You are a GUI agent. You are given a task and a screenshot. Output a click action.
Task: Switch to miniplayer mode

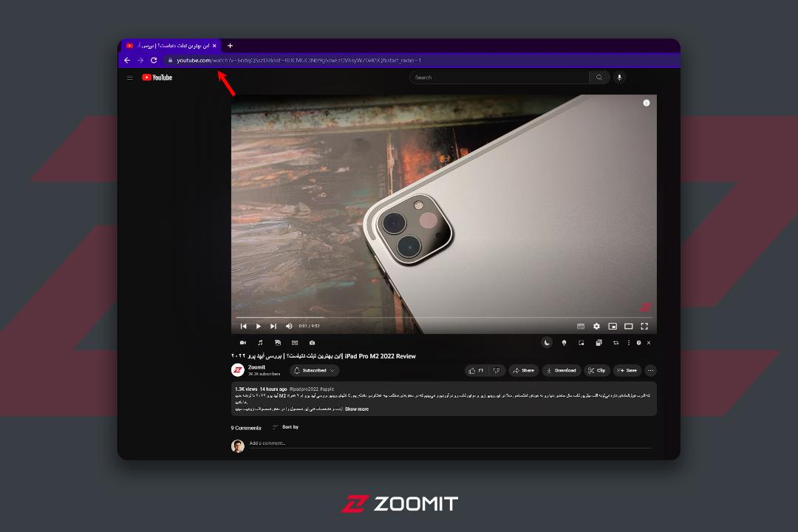pyautogui.click(x=613, y=327)
